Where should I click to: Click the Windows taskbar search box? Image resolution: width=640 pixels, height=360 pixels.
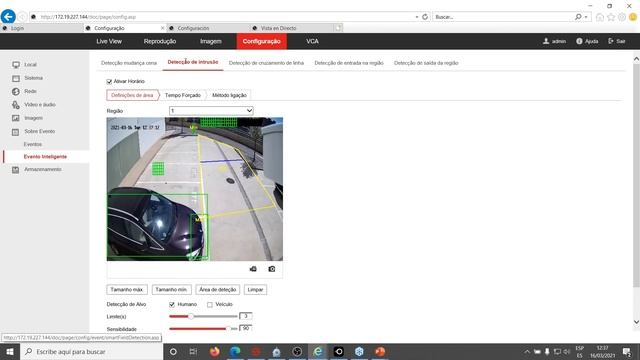coord(91,351)
